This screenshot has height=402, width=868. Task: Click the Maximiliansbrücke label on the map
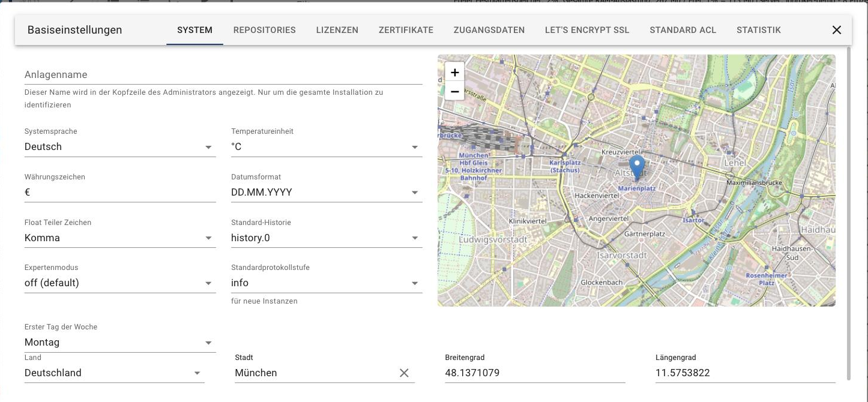tap(755, 182)
